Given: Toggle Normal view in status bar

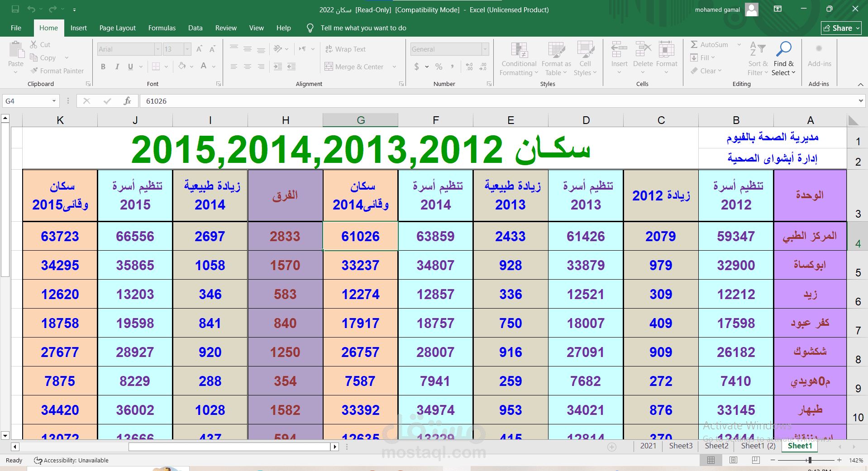Looking at the screenshot, I should click(711, 460).
